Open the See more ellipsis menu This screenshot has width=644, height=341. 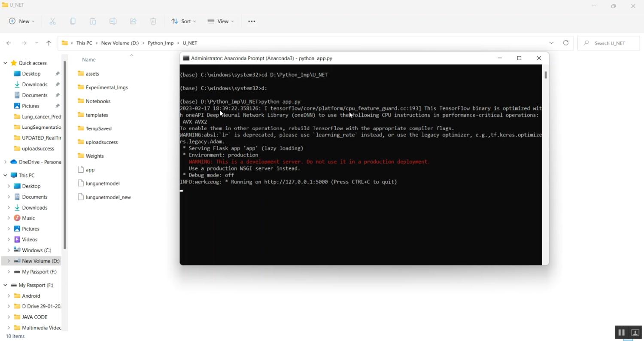pyautogui.click(x=252, y=21)
